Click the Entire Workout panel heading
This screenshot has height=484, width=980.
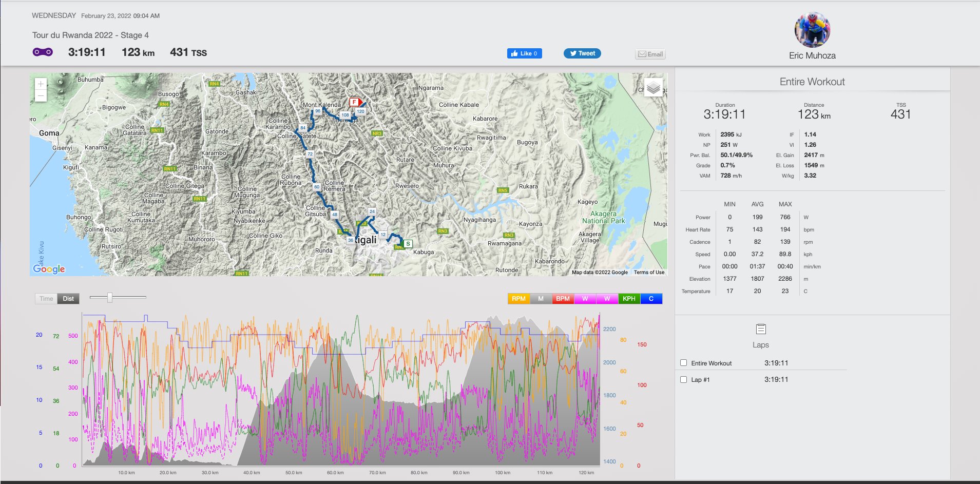coord(812,82)
